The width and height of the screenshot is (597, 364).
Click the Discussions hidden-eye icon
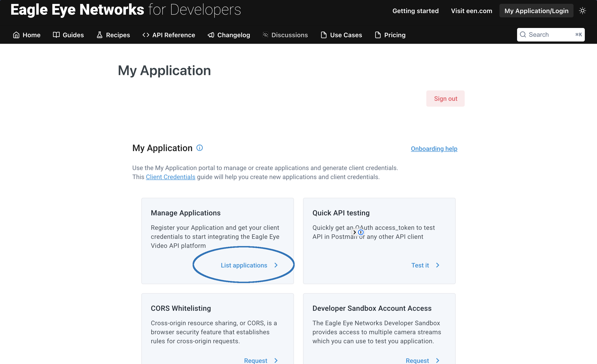[x=265, y=35]
